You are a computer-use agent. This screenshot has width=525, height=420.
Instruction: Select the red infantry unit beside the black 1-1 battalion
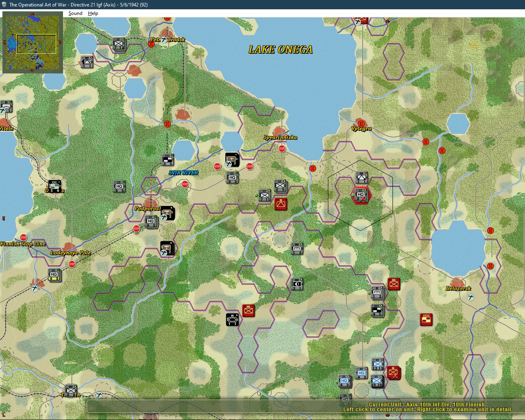pyautogui.click(x=248, y=311)
